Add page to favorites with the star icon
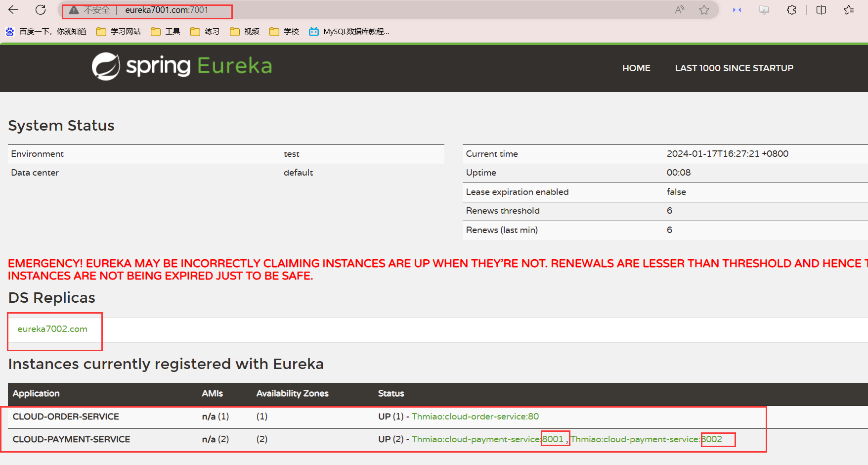 click(704, 9)
